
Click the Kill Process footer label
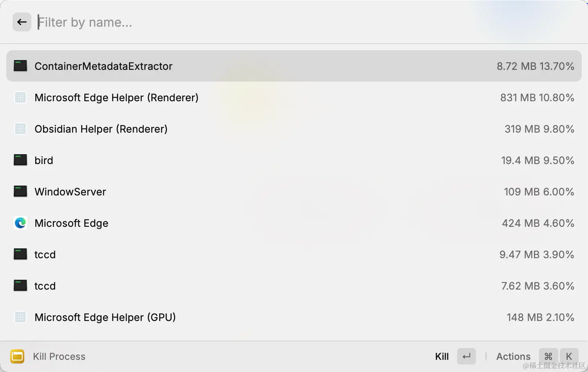coord(59,356)
